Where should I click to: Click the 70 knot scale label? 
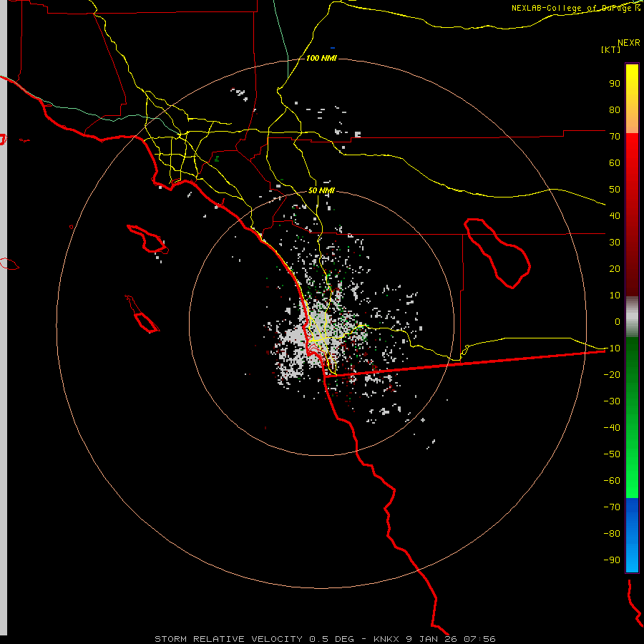[615, 137]
